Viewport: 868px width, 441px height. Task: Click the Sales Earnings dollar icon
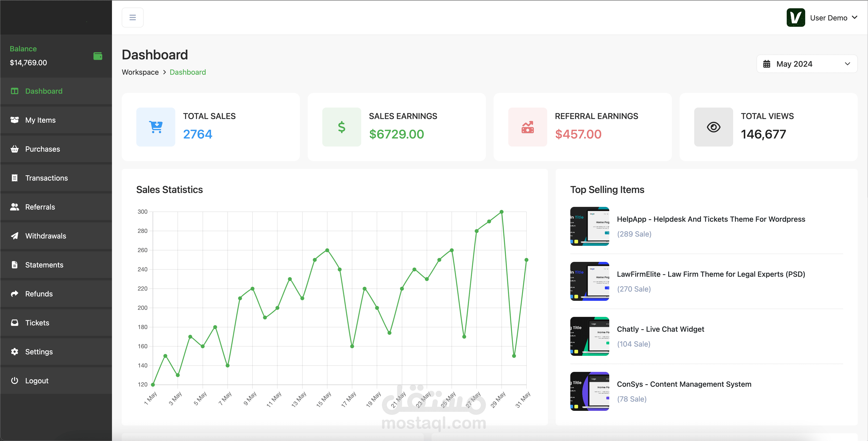pyautogui.click(x=341, y=127)
